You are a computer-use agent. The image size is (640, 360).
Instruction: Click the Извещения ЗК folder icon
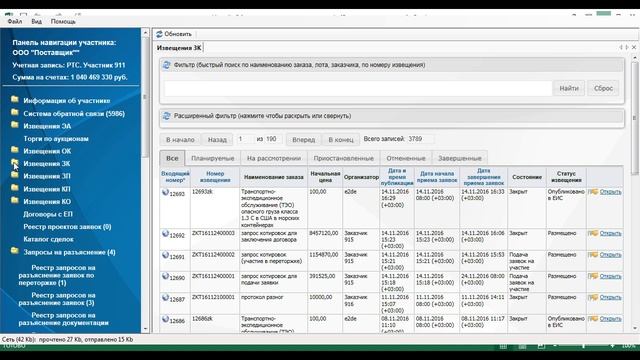coord(15,162)
